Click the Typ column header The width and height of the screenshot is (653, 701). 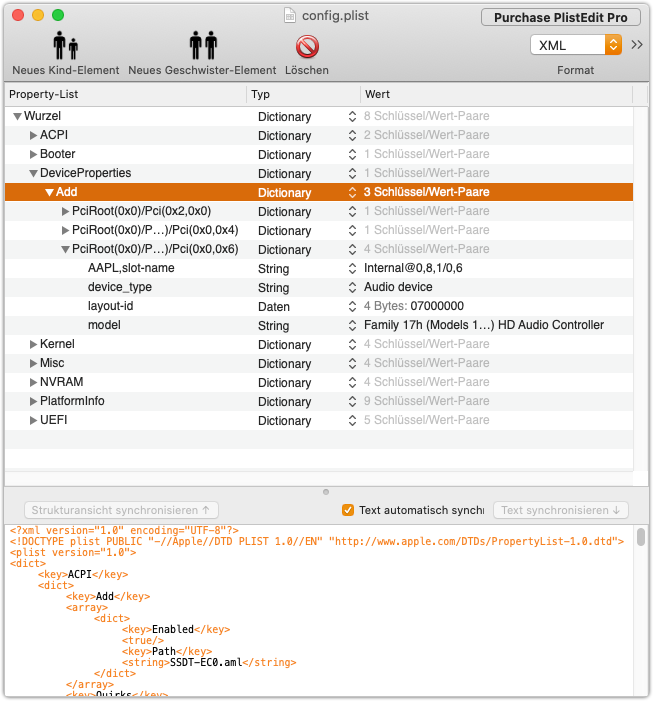[x=303, y=94]
